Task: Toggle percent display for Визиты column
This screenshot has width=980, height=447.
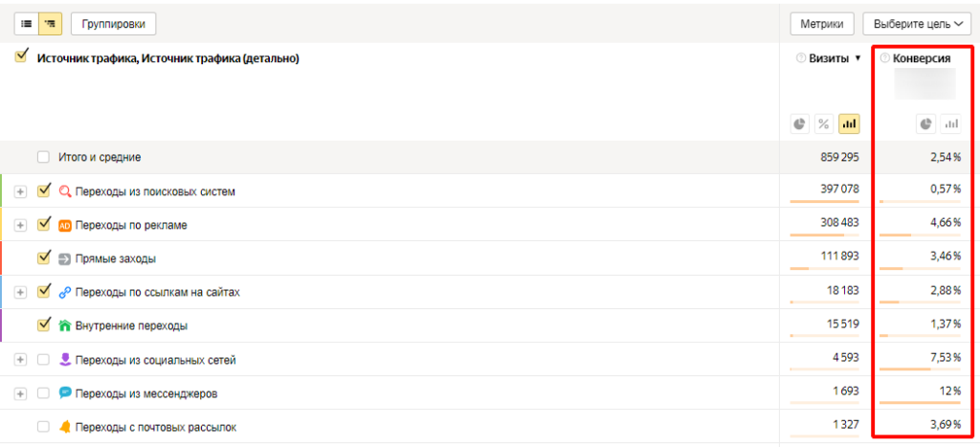Action: (824, 123)
